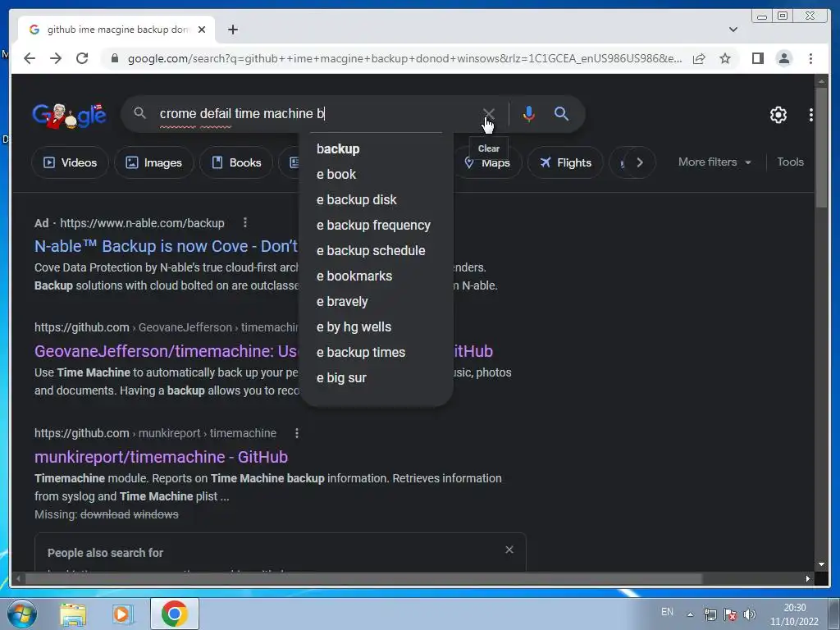840x630 pixels.
Task: Choose 'e backup disk' suggestion
Action: pos(376,200)
